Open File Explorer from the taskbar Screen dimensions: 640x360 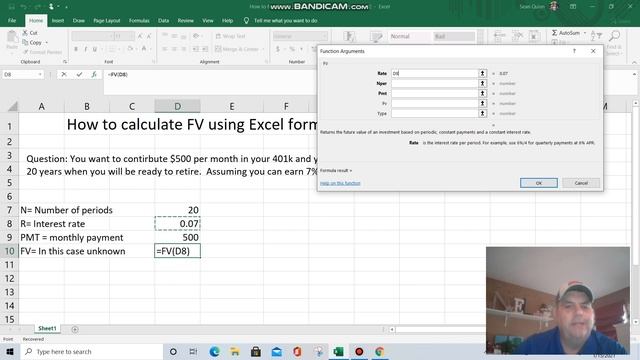(x=235, y=351)
